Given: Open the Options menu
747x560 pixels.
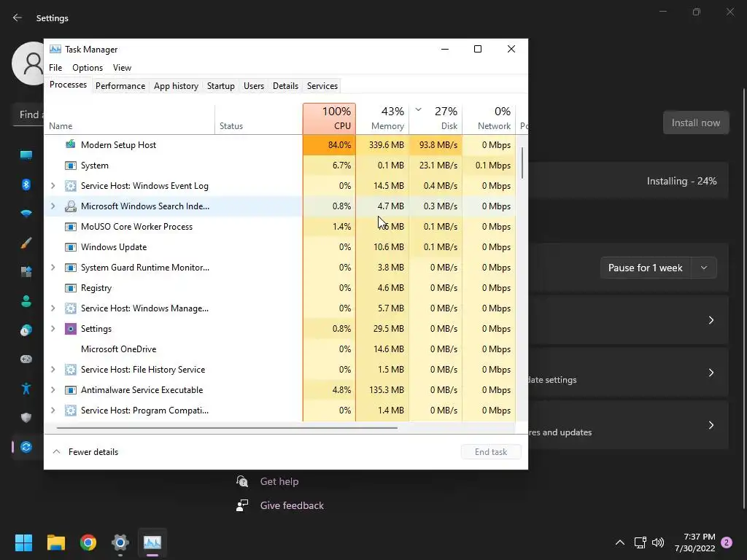Looking at the screenshot, I should click(88, 68).
